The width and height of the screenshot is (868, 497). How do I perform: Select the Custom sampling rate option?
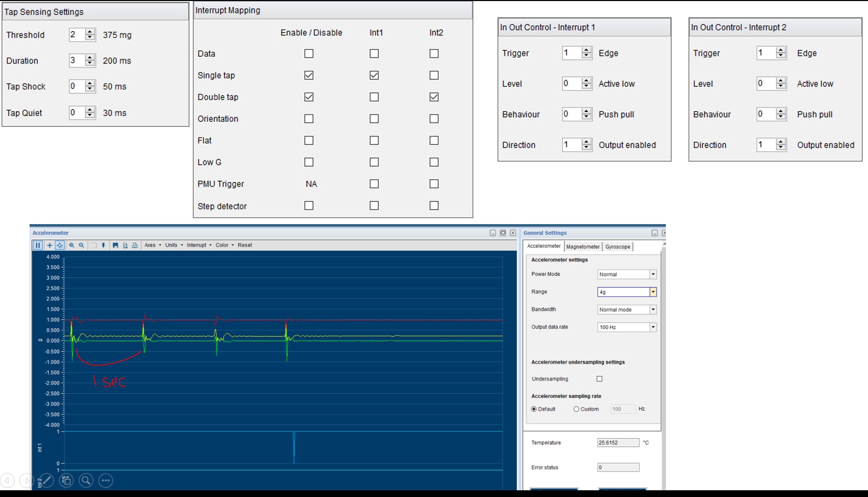(x=576, y=409)
